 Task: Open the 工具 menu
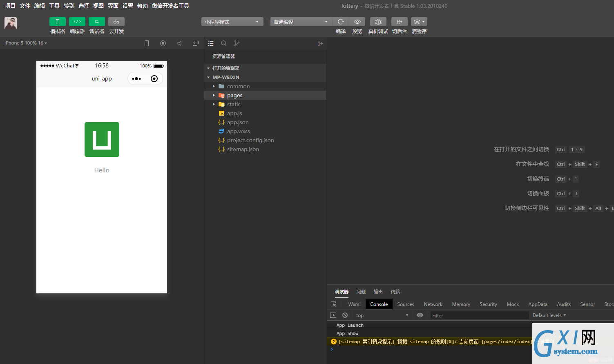pyautogui.click(x=54, y=6)
